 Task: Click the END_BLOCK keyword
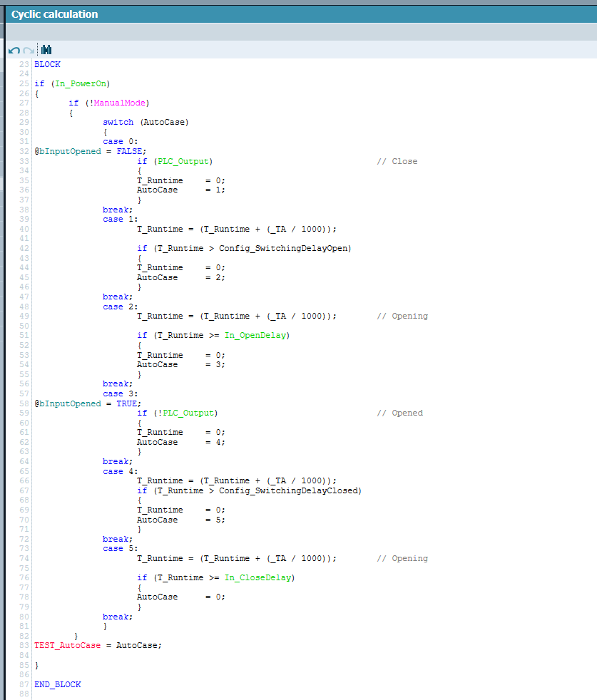(57, 684)
